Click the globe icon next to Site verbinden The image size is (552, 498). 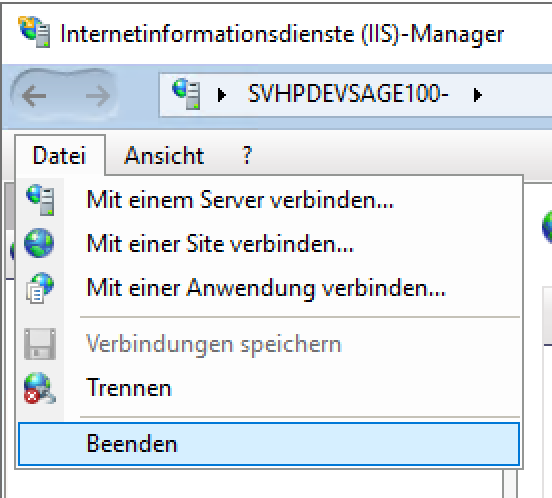(39, 243)
